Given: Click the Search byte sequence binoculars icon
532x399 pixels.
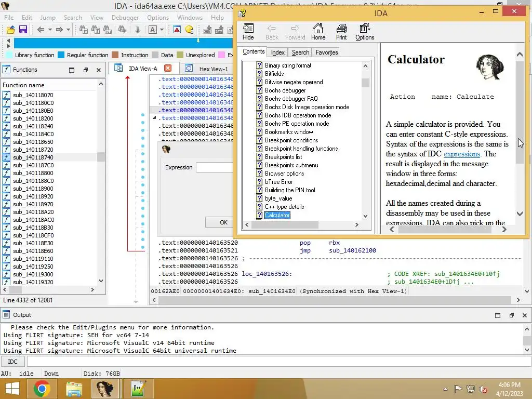Looking at the screenshot, I should [108, 30].
